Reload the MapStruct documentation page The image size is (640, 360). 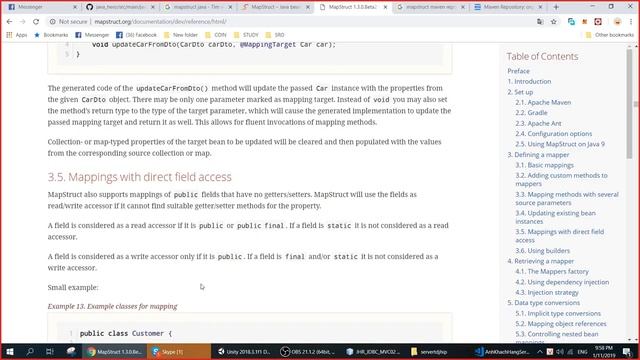36,22
